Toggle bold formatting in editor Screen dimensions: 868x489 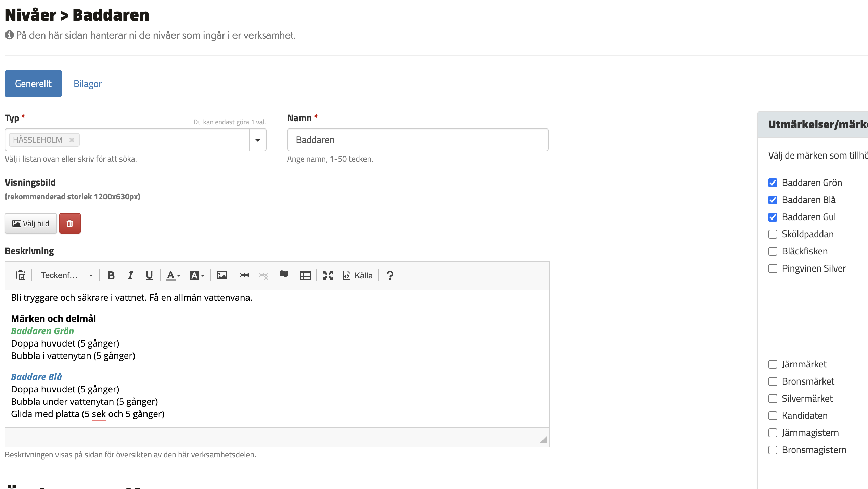click(x=111, y=275)
